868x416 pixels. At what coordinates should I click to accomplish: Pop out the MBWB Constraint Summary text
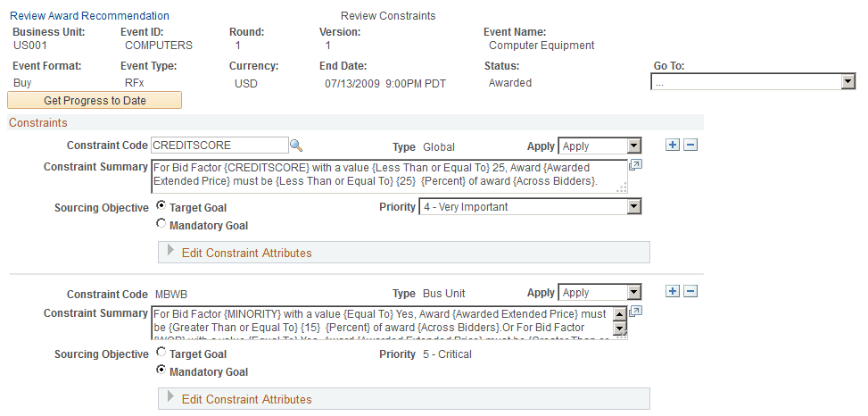click(x=635, y=312)
